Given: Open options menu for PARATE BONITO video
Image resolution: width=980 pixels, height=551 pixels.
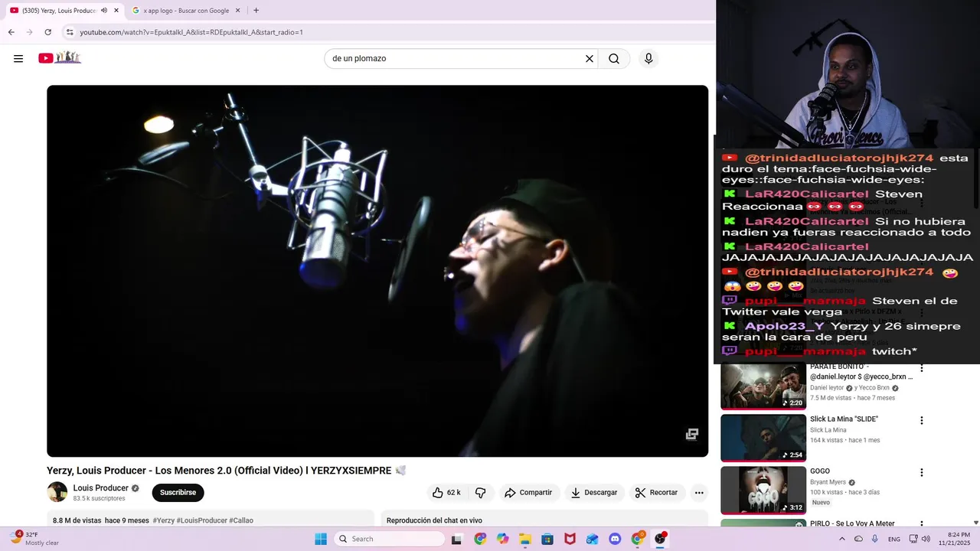Looking at the screenshot, I should coord(922,368).
